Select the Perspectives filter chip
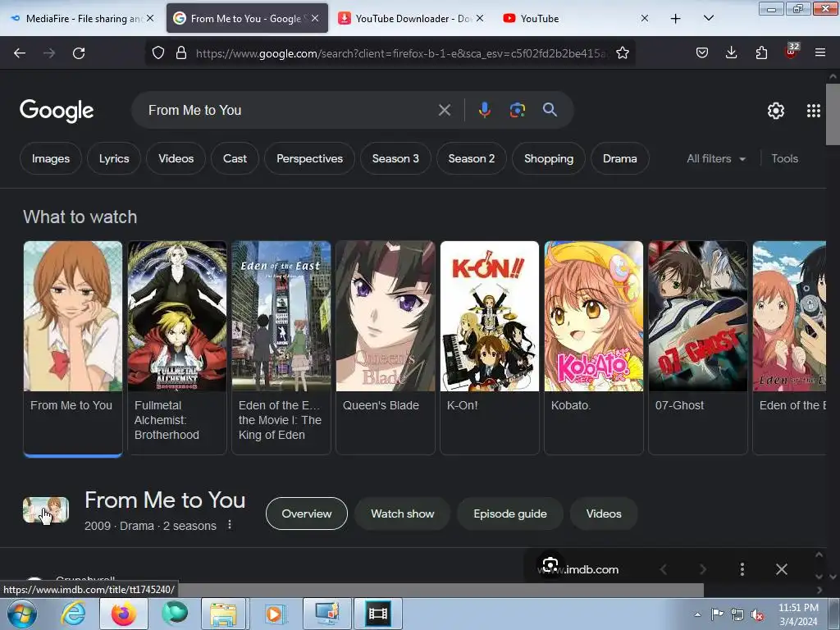The image size is (840, 630). (x=309, y=158)
